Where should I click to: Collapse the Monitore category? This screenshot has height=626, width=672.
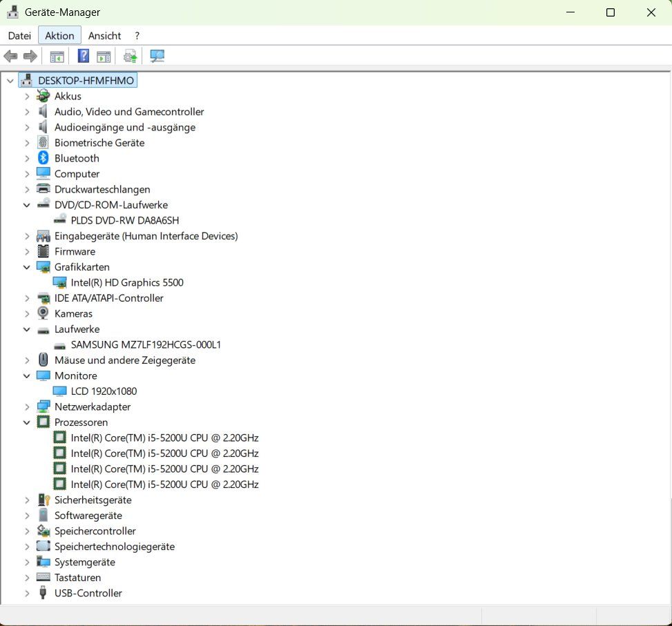(26, 376)
